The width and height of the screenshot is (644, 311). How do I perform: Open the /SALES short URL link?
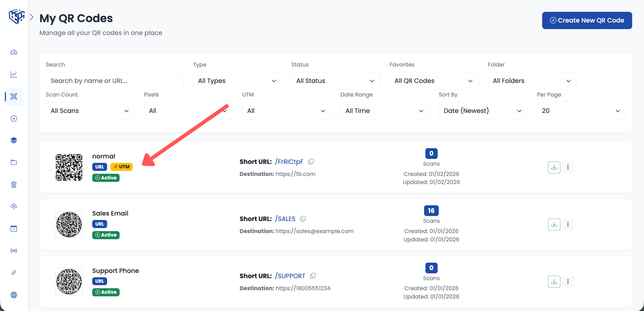(285, 219)
